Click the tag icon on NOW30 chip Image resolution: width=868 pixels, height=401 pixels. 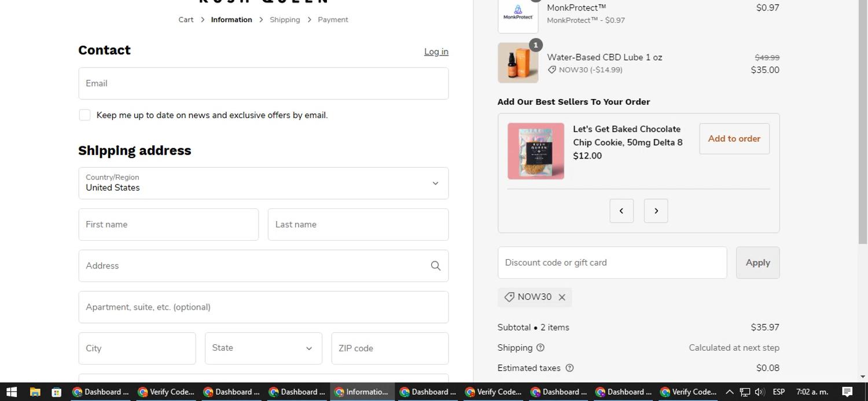pos(509,297)
